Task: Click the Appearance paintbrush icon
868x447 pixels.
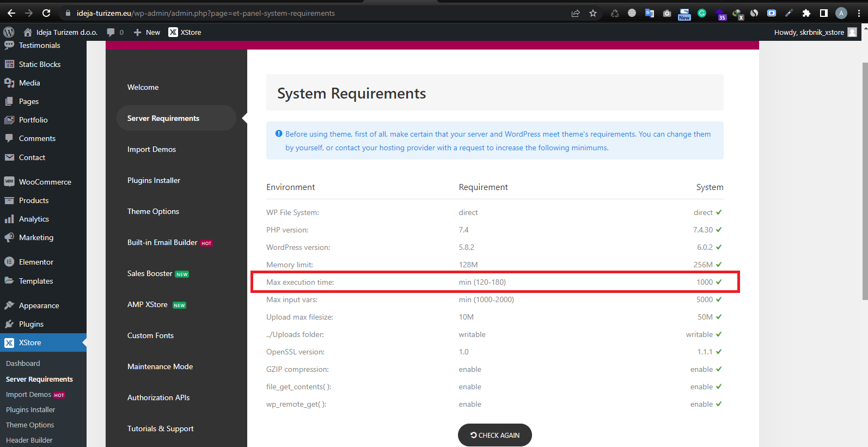Action: click(x=9, y=305)
